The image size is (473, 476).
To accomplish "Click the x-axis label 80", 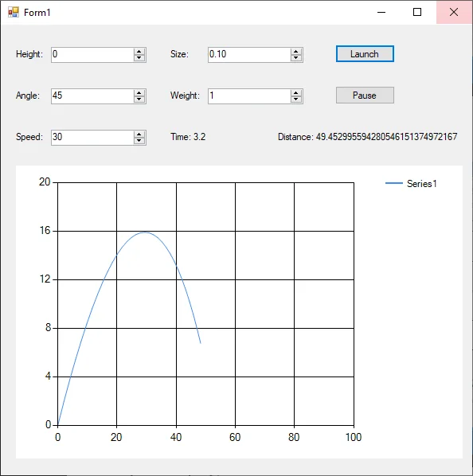I will [294, 437].
